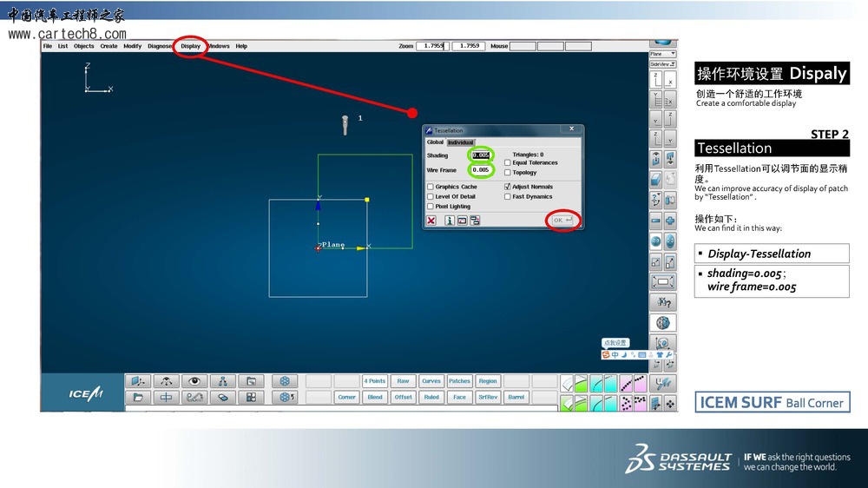Open the Help menu

pyautogui.click(x=241, y=46)
